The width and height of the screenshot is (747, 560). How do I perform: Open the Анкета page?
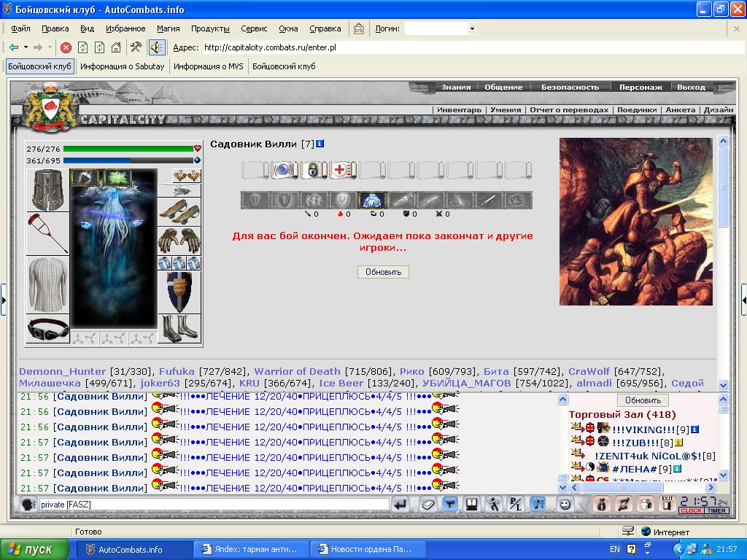(x=681, y=109)
